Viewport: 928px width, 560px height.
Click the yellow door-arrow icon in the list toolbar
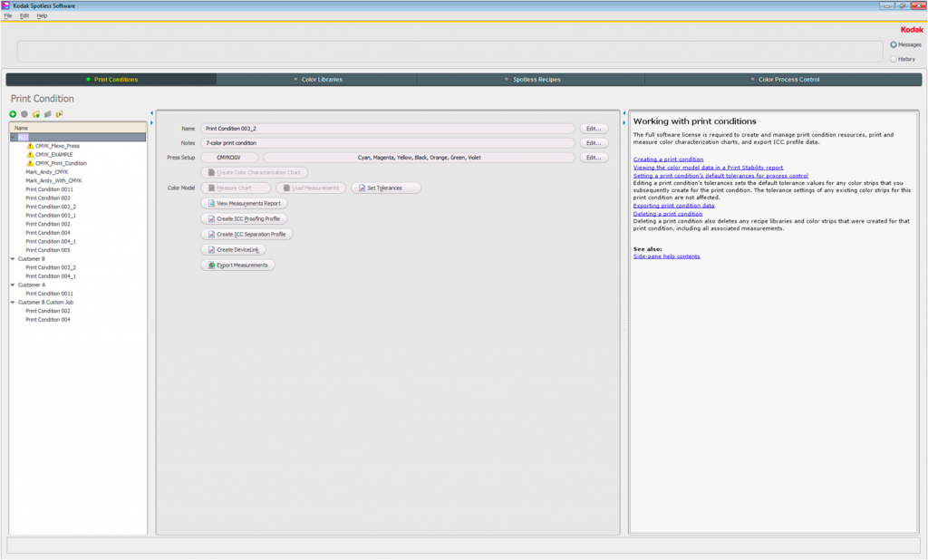pos(59,114)
